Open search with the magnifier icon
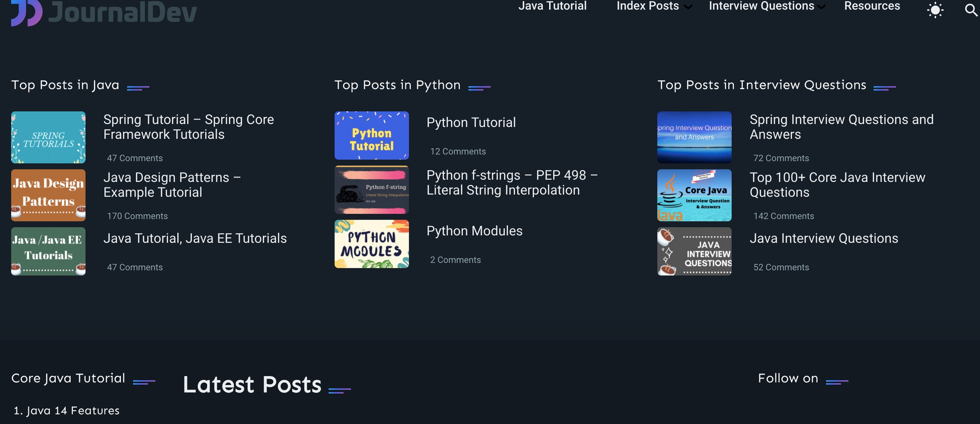The image size is (980, 424). (971, 9)
